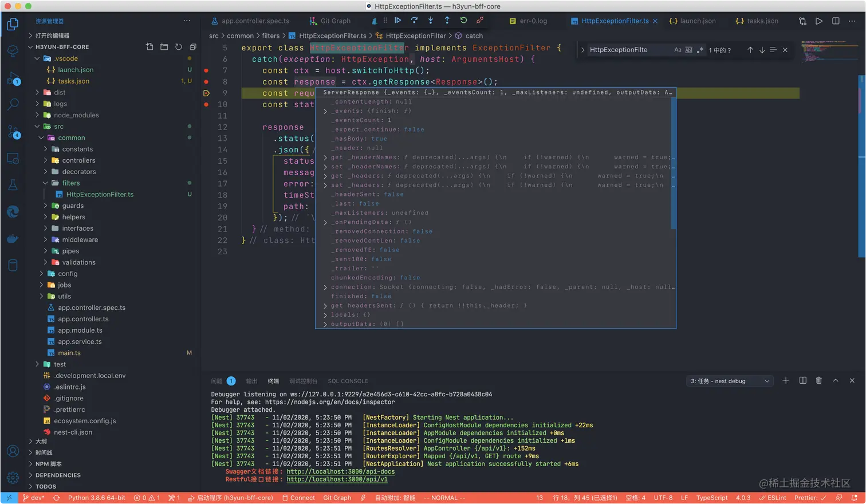Open localhost:3000/api-docs link in terminal
This screenshot has height=504, width=866.
pyautogui.click(x=341, y=472)
